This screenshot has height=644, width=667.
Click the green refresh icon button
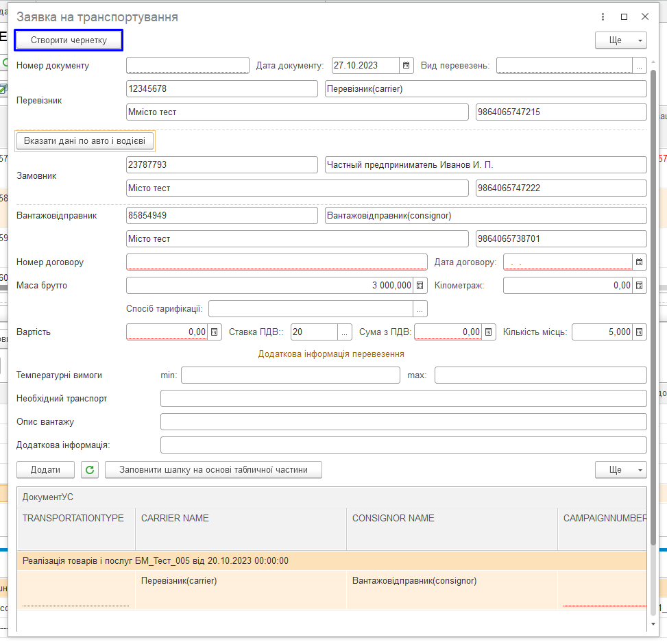coord(90,470)
